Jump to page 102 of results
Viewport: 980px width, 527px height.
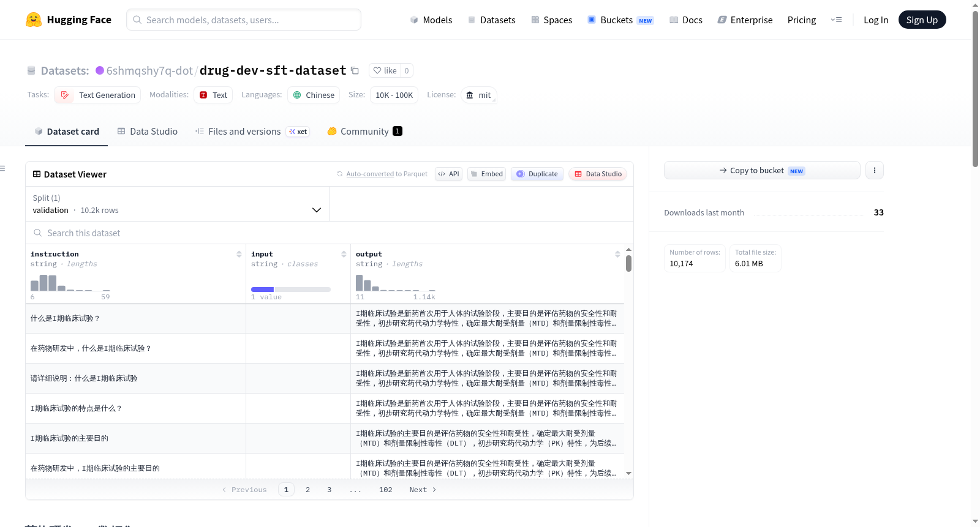(385, 490)
